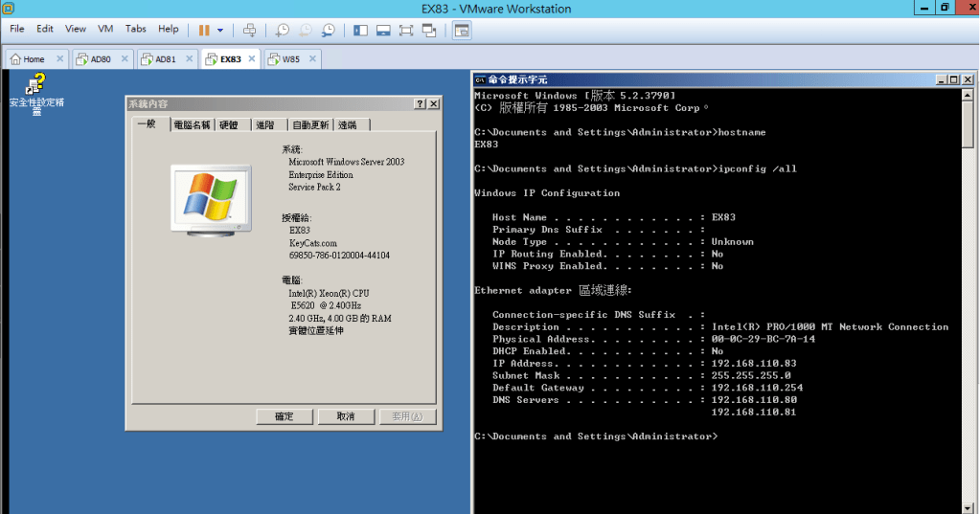
Task: Click Send Ctrl+Alt+Del toolbar icon
Action: pos(250,30)
